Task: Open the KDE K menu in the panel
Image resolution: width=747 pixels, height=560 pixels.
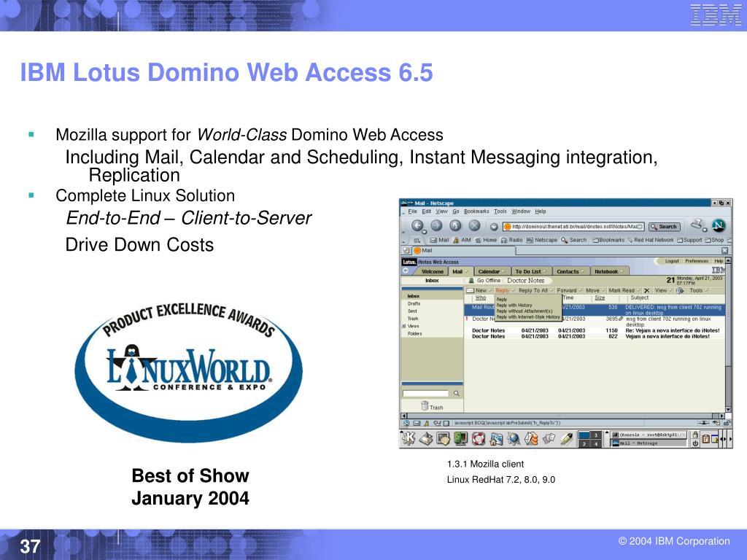Action: click(408, 438)
